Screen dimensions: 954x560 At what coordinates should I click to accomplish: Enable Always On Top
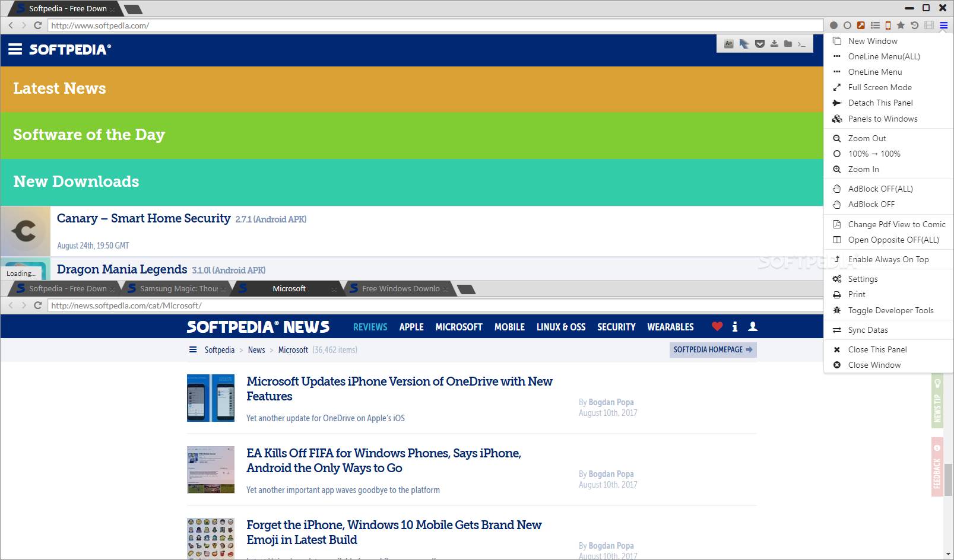(888, 259)
